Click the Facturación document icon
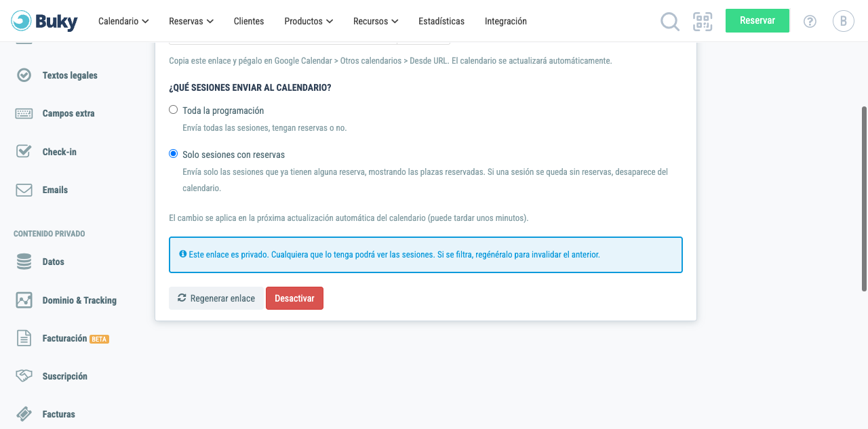Viewport: 868px width, 429px height. pyautogui.click(x=24, y=338)
